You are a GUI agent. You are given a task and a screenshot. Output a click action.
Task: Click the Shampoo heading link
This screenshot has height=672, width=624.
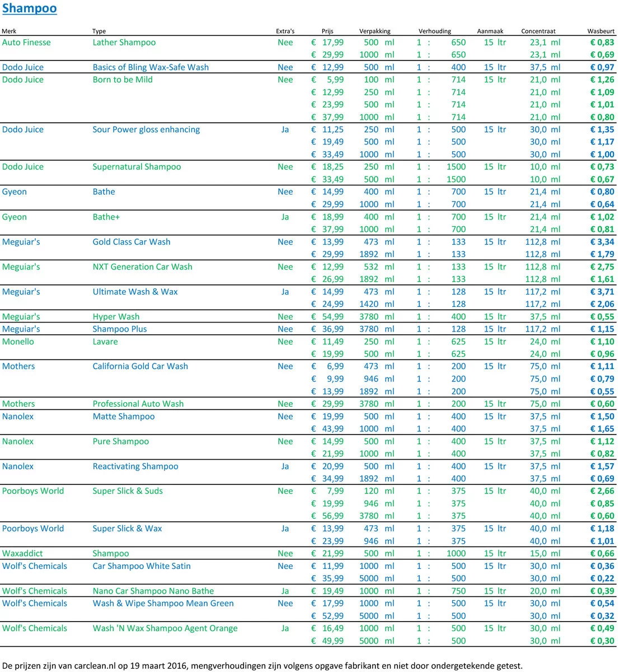(x=29, y=8)
